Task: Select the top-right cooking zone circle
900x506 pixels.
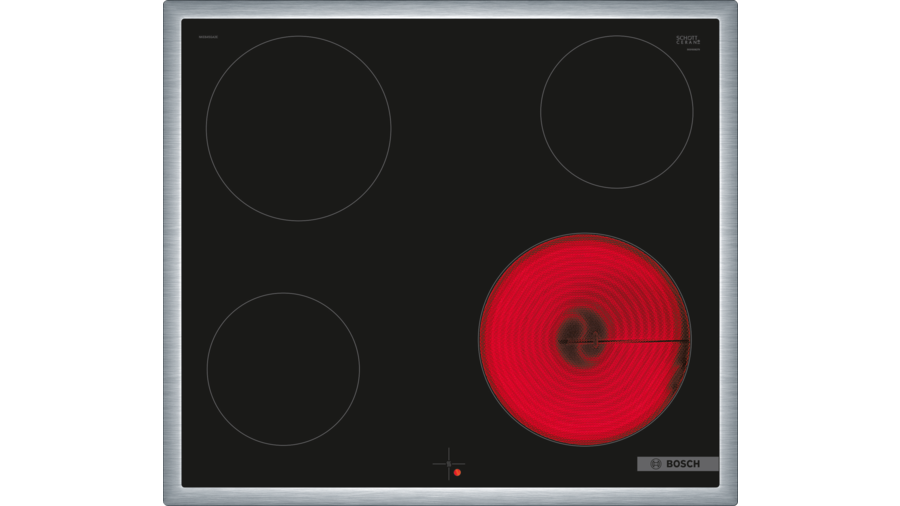Action: pos(616,111)
